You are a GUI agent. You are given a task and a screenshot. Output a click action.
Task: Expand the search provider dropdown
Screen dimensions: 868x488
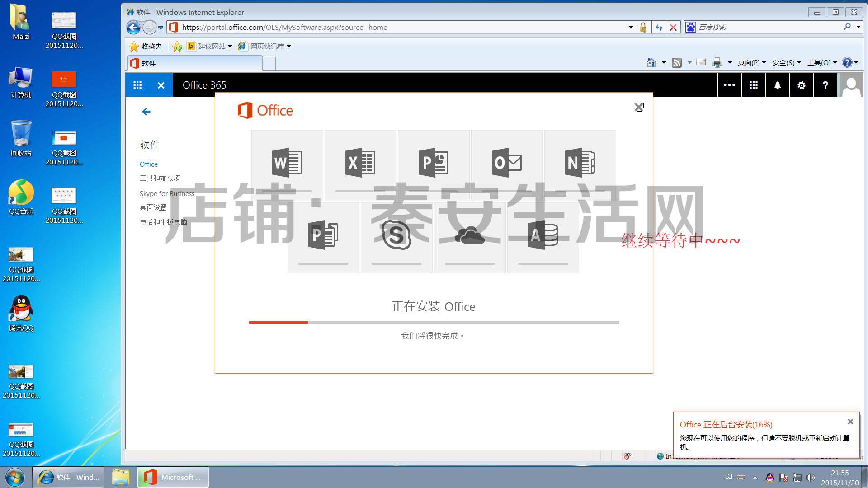(859, 27)
